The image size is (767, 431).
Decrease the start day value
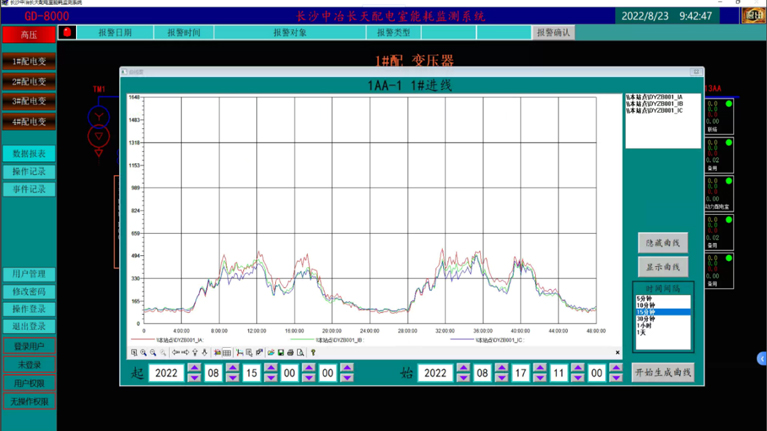click(x=271, y=378)
